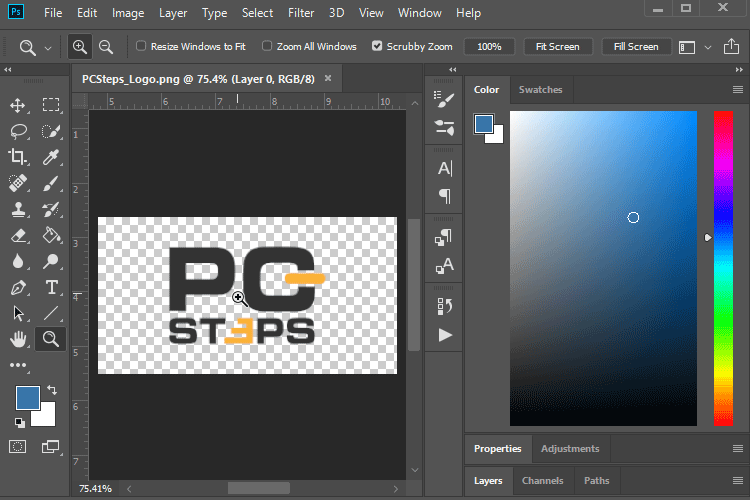Collapse the toolbox with double arrows

[x=8, y=70]
